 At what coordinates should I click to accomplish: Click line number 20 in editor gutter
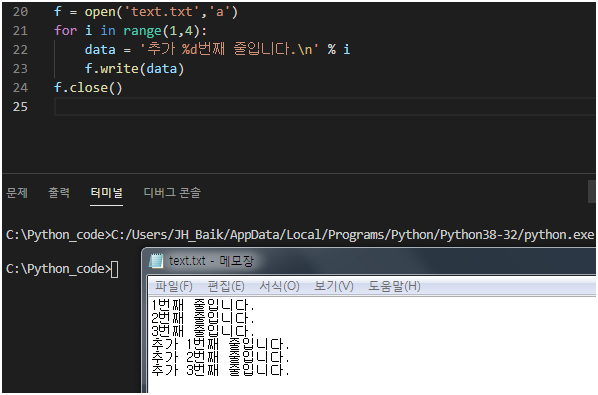[x=20, y=12]
